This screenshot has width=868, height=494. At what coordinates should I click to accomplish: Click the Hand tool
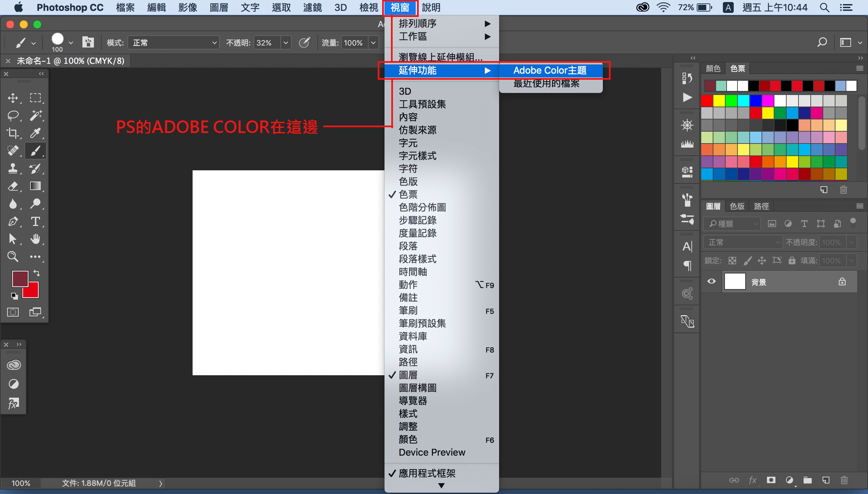[35, 239]
